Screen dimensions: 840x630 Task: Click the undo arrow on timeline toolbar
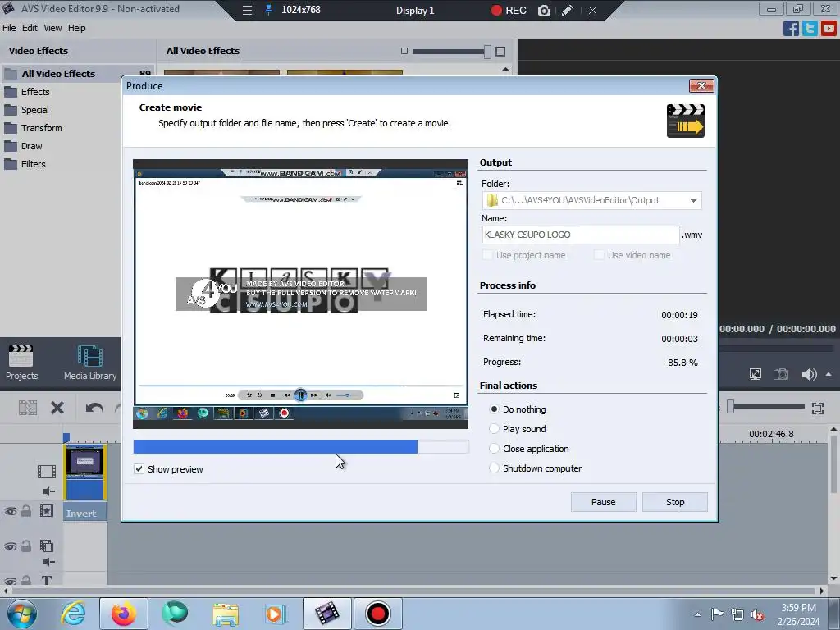coord(94,409)
